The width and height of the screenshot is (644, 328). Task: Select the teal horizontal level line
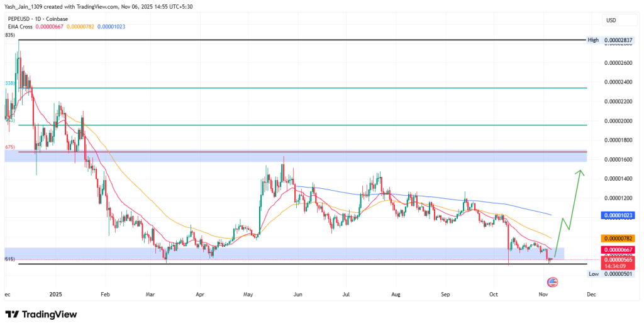tap(302, 88)
